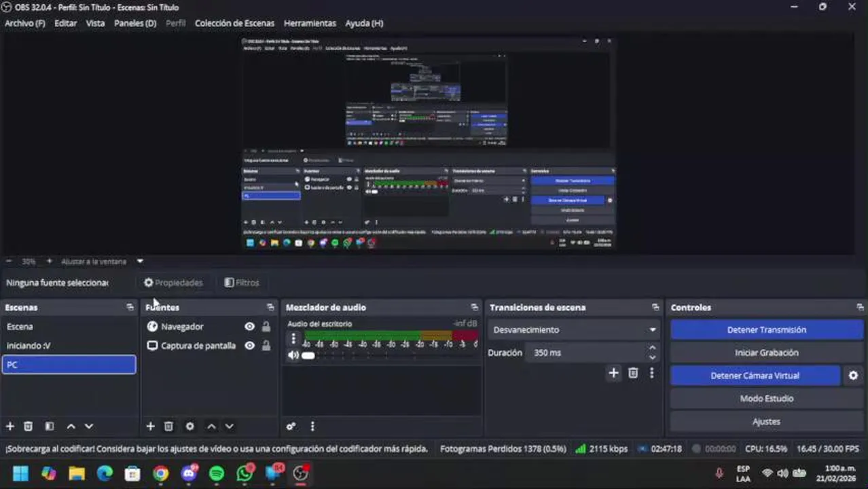This screenshot has width=868, height=489.
Task: Move scene up with arrow in Escenas
Action: 71,427
